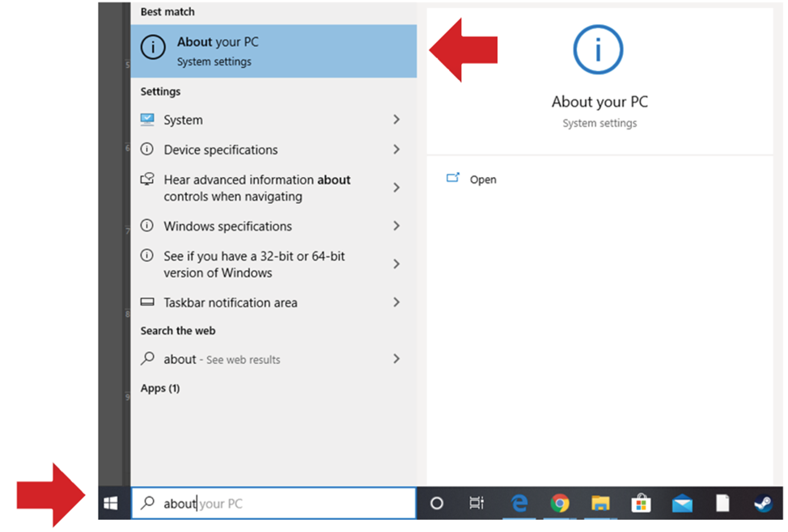Click Open in the preview pane

click(483, 179)
